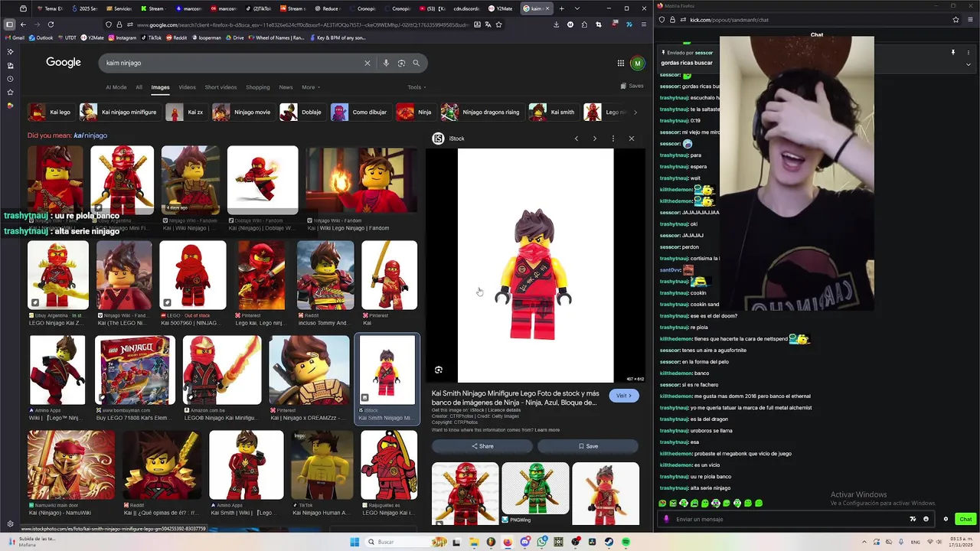Open the Google apps grid
Screen dimensions: 980x551
(x=621, y=64)
